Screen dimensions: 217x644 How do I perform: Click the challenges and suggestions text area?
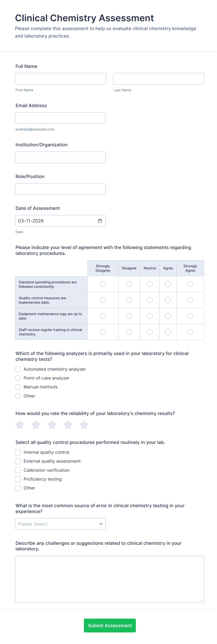109,579
